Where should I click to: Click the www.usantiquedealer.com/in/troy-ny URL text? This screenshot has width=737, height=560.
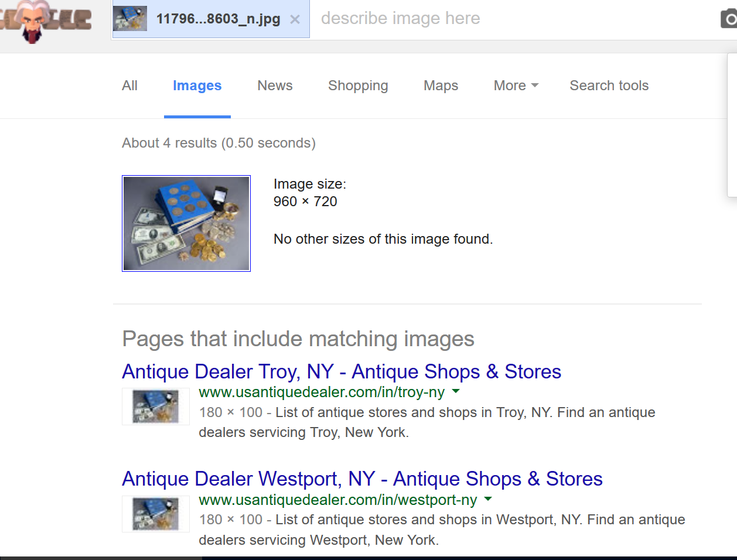coord(322,392)
